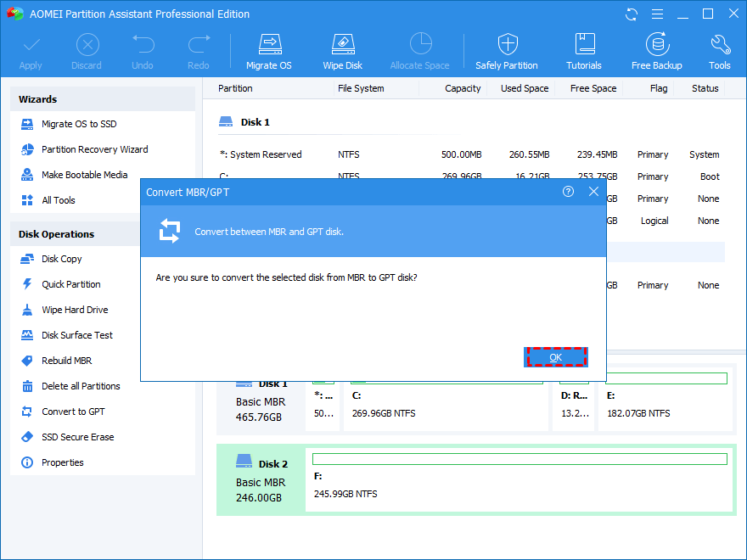The width and height of the screenshot is (747, 560).
Task: Click the refresh icon in the title bar
Action: point(632,14)
